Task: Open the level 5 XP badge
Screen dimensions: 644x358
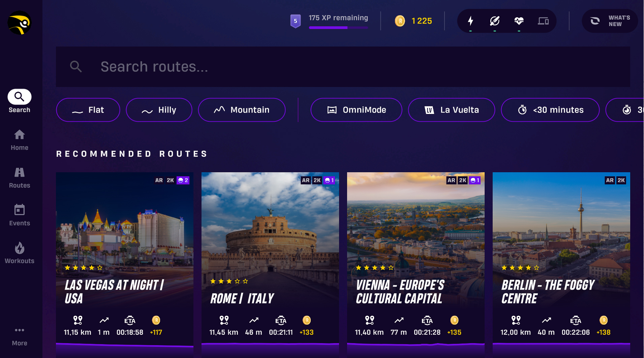Action: coord(296,21)
